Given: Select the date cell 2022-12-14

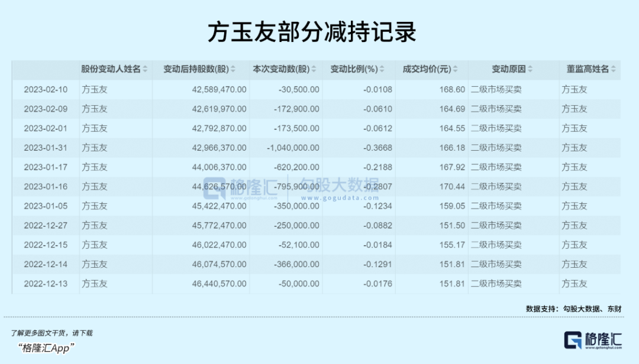Looking at the screenshot, I should 46,264.
